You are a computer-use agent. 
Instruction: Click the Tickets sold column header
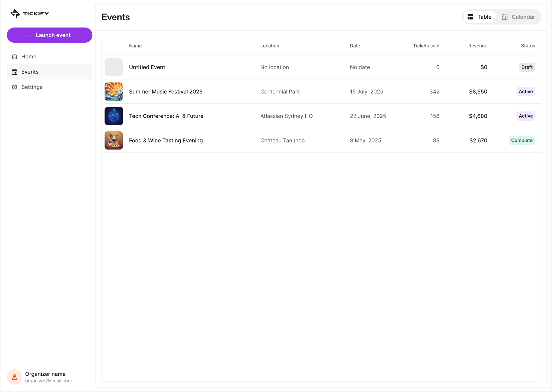click(x=426, y=46)
